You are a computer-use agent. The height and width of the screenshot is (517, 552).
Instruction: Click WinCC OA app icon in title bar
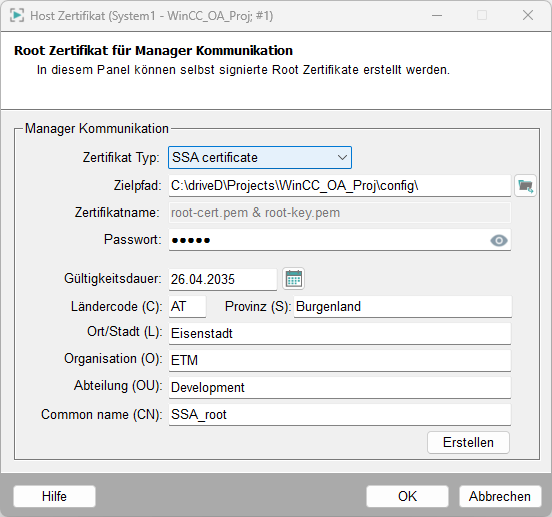[x=17, y=15]
